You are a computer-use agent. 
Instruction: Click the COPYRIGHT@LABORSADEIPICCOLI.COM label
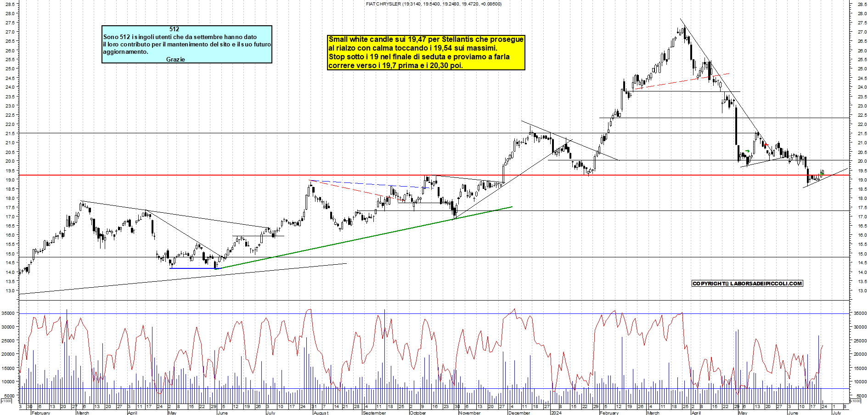747,284
